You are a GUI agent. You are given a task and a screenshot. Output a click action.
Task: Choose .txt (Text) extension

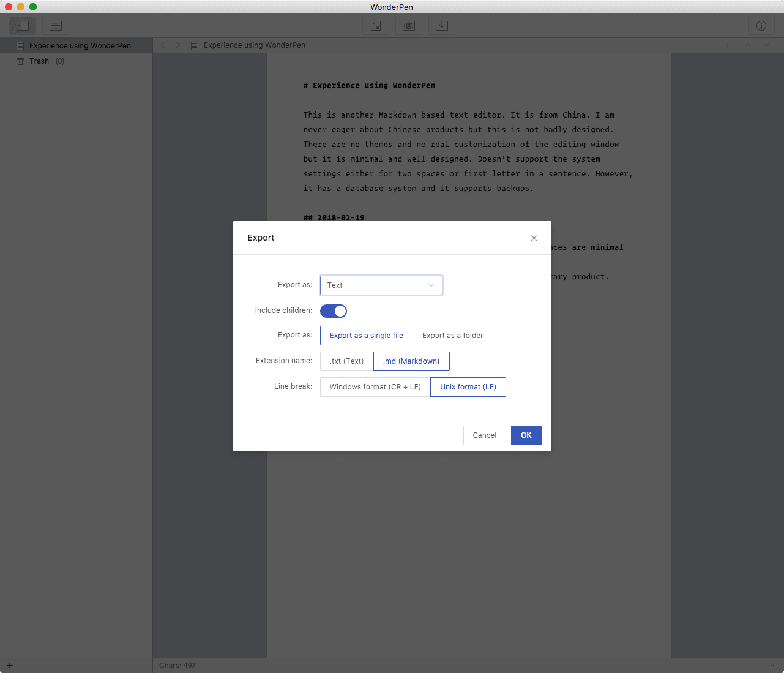coord(347,361)
